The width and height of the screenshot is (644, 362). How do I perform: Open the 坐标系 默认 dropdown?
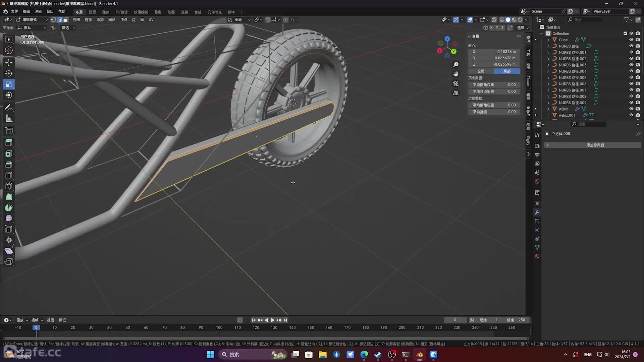tap(32, 28)
